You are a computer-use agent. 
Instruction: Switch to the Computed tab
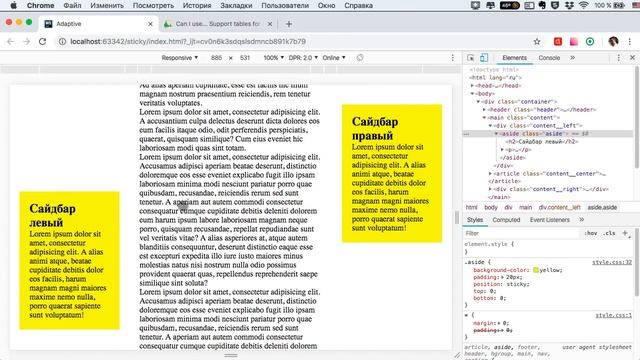pyautogui.click(x=506, y=220)
